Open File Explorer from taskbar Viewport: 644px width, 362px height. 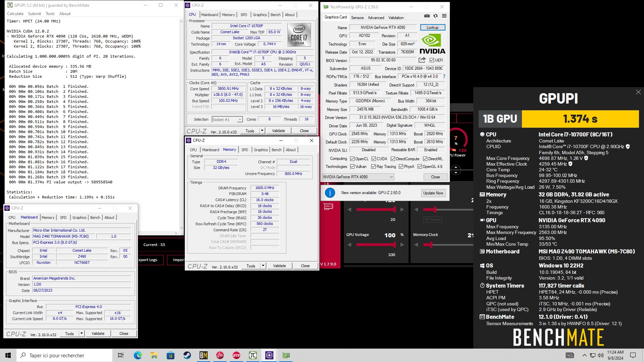[154, 355]
